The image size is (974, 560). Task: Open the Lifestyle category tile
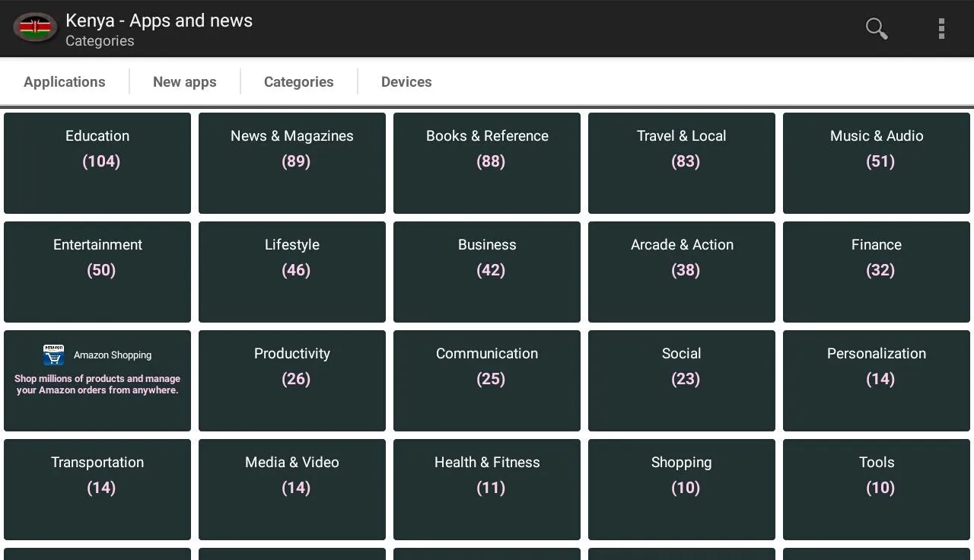click(292, 272)
